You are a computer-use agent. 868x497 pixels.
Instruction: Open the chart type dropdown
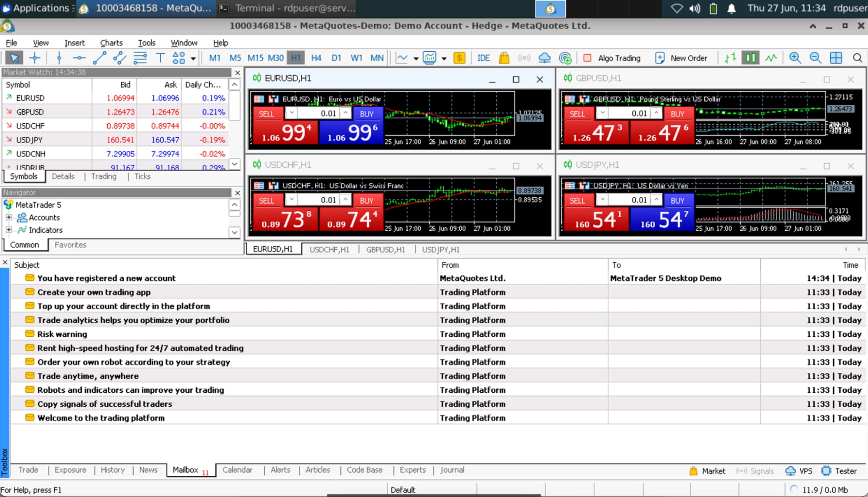pyautogui.click(x=416, y=57)
